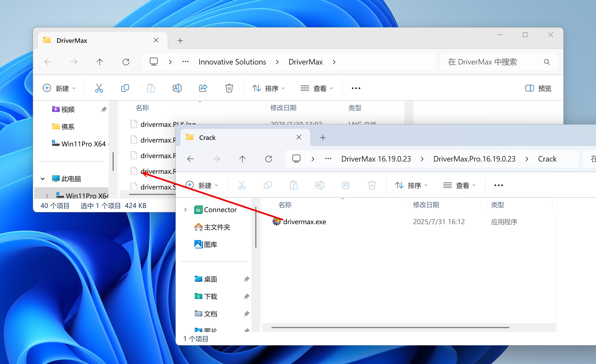596x364 pixels.
Task: Click the Share icon in DriverMax window toolbar
Action: coord(203,88)
